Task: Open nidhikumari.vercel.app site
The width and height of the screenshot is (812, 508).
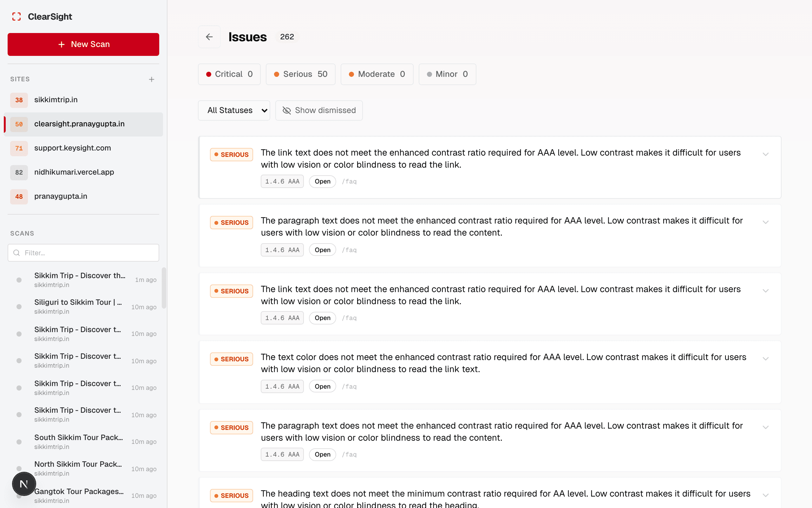Action: [83, 172]
